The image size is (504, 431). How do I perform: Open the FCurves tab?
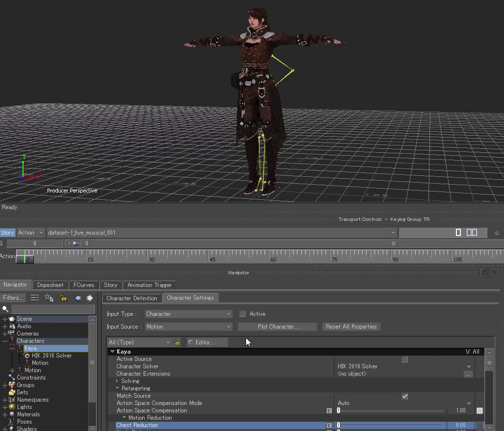tap(84, 285)
